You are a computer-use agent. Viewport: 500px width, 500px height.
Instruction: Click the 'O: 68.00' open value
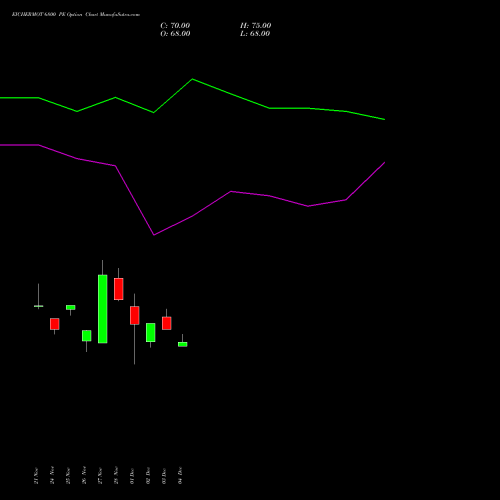coord(175,33)
